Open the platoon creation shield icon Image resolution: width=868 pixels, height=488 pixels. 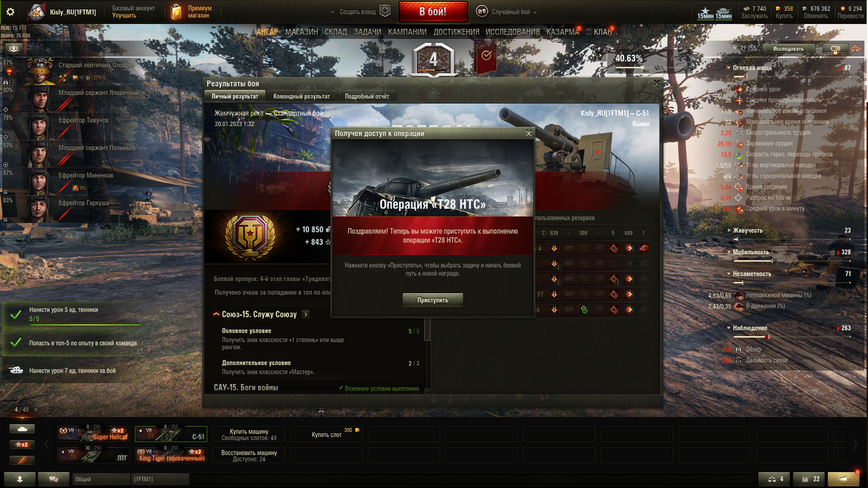(385, 12)
